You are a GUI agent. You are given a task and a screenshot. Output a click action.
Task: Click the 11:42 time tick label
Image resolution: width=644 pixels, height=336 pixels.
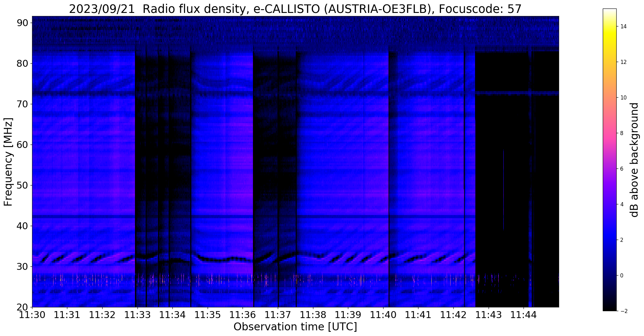pyautogui.click(x=453, y=315)
